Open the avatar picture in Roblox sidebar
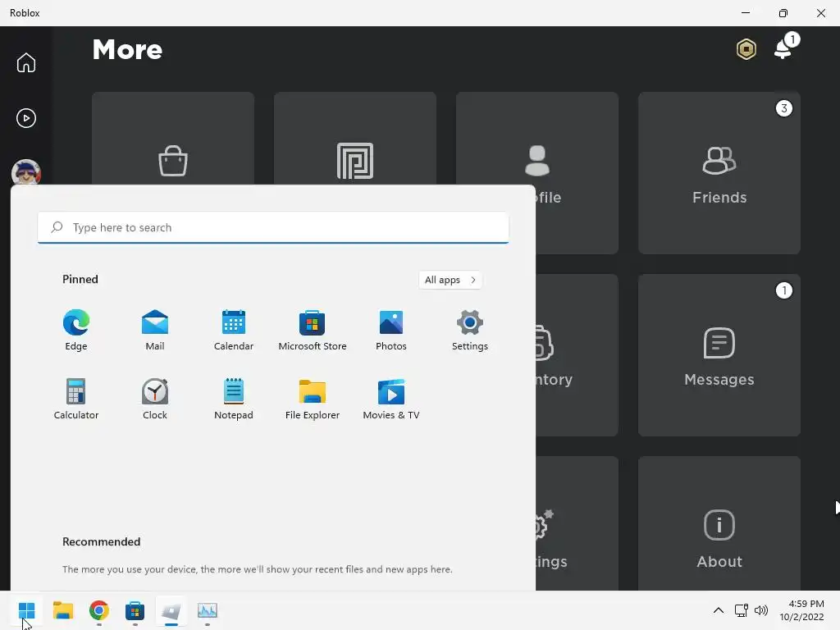 pos(25,172)
